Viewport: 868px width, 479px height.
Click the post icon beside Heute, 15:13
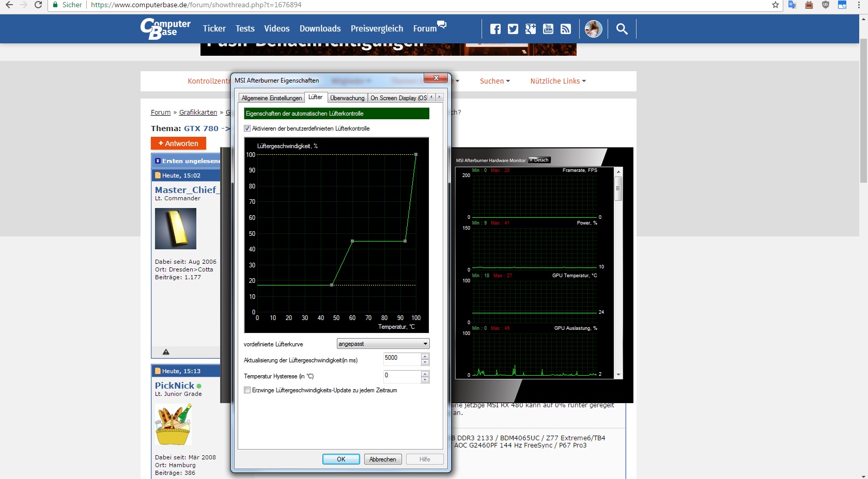pyautogui.click(x=158, y=371)
